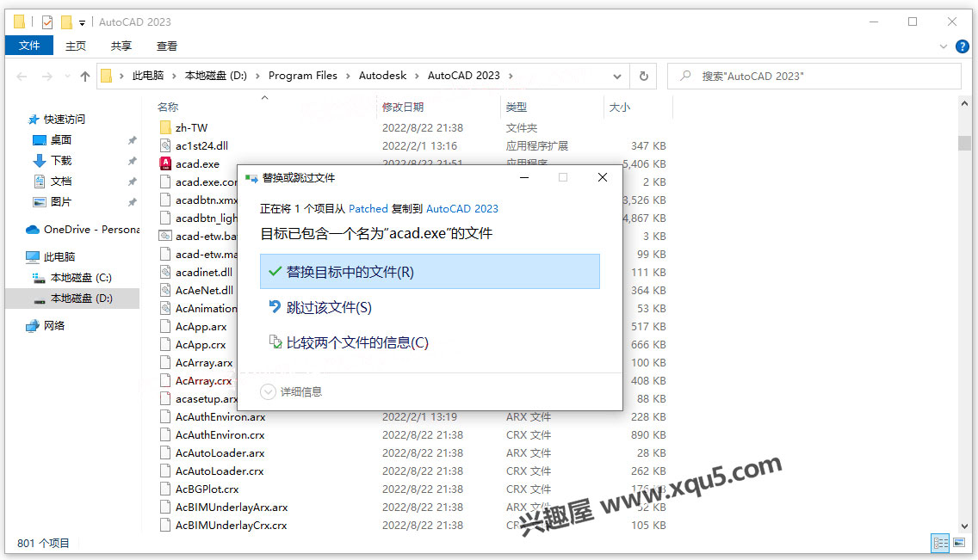Click AutoCAD 2023 destination link in dialog
The height and width of the screenshot is (560, 978).
pyautogui.click(x=462, y=209)
